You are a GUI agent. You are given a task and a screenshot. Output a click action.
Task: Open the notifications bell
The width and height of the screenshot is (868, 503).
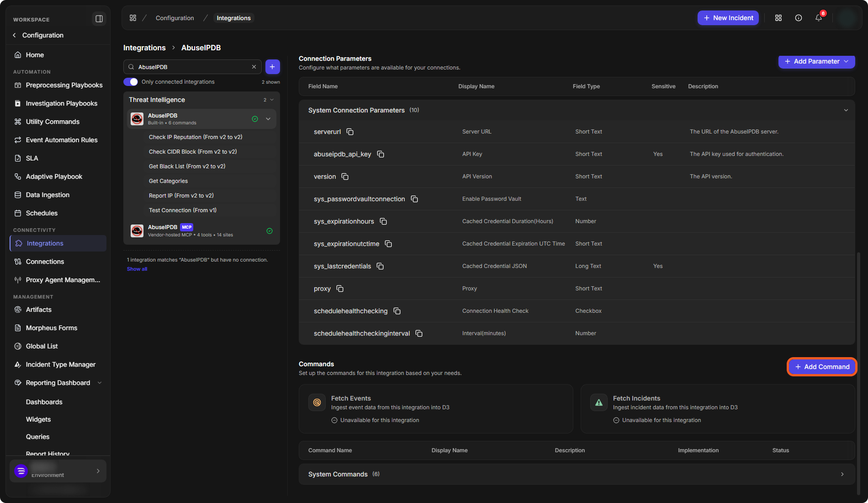tap(819, 18)
